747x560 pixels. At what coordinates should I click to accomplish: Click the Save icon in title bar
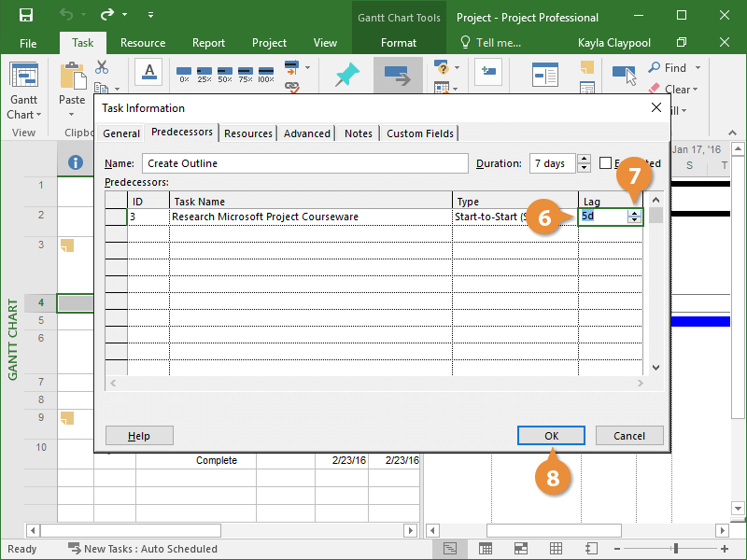tap(25, 16)
